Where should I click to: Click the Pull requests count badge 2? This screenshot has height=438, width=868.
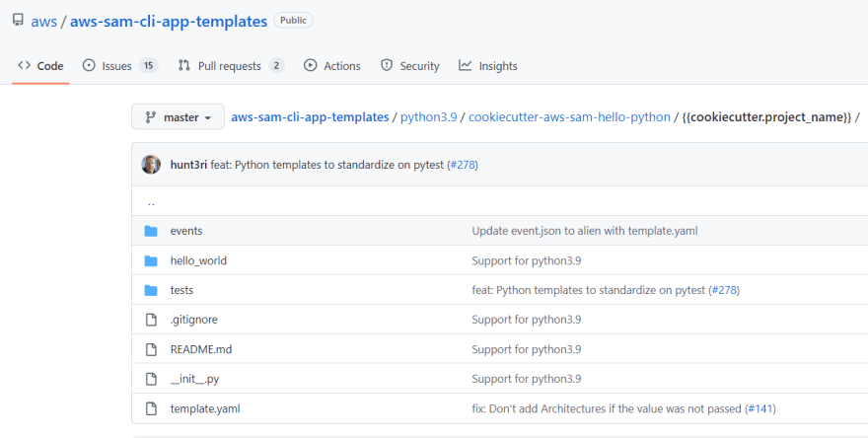pyautogui.click(x=277, y=66)
